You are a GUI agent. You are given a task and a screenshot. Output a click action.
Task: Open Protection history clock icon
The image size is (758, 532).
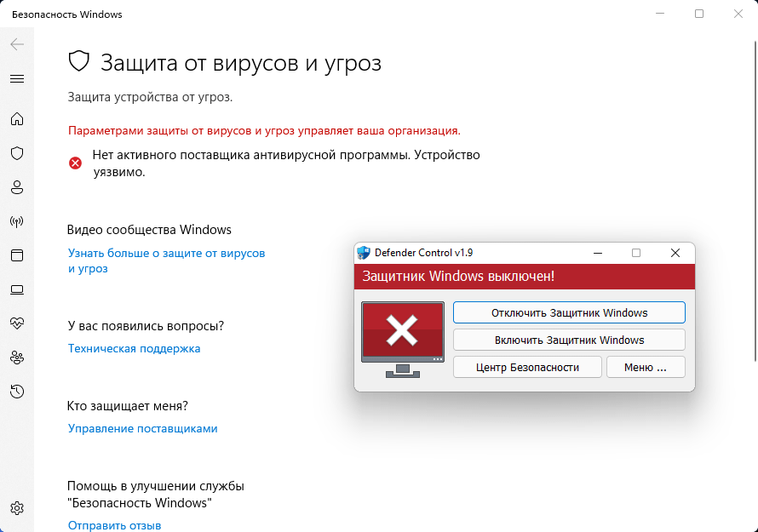click(17, 392)
